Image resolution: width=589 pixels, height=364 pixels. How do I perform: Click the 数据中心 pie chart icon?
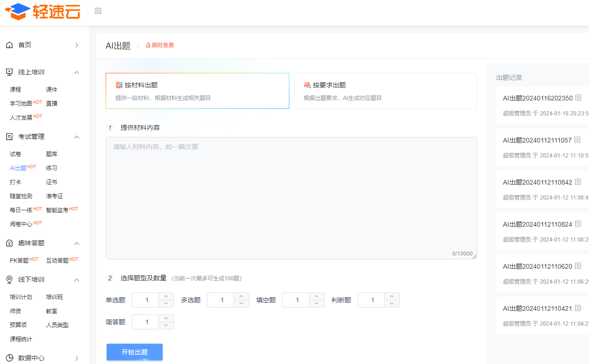[9, 358]
